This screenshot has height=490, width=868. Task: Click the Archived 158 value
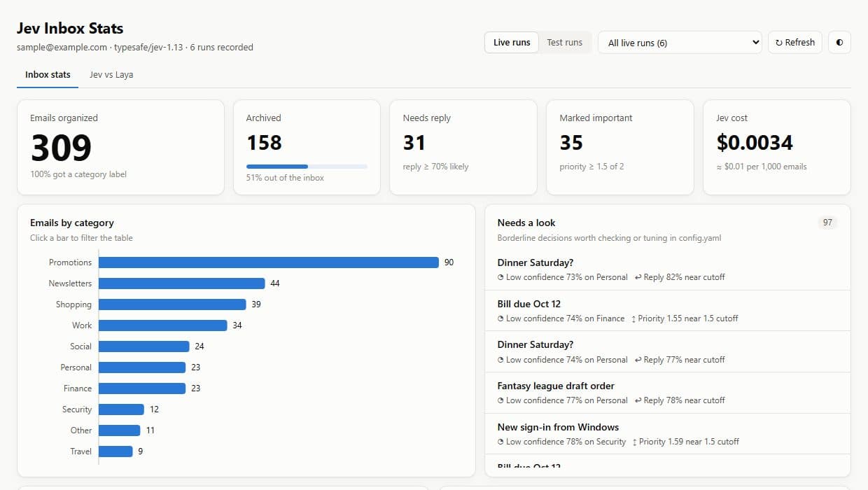click(264, 143)
